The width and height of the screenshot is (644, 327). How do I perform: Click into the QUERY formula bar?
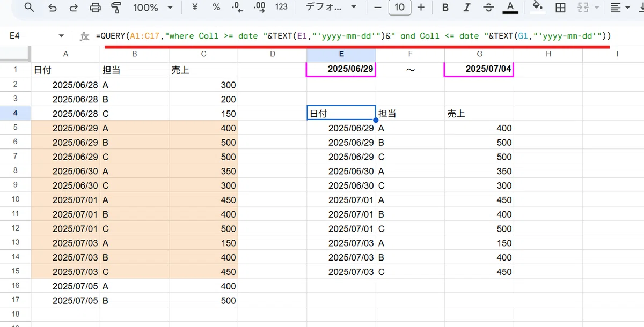coord(353,36)
